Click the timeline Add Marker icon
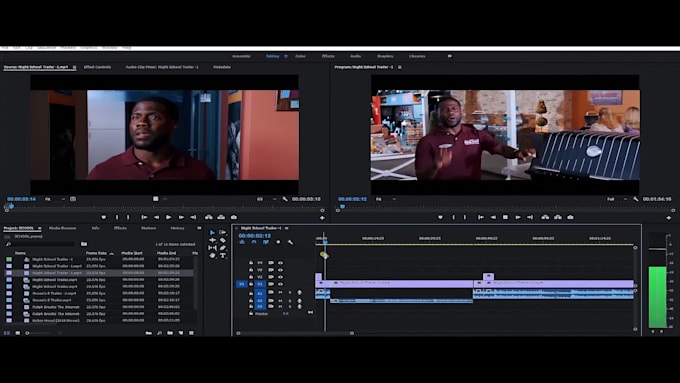680x383 pixels. click(278, 242)
